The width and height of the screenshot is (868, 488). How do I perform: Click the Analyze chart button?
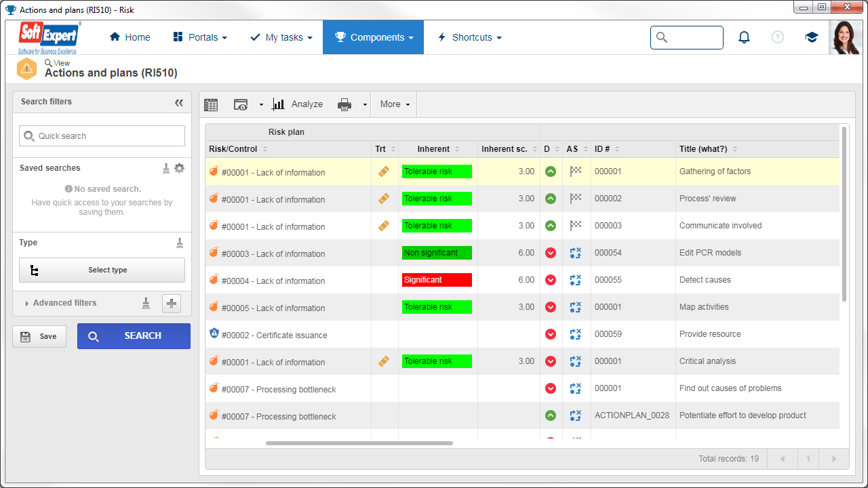(297, 104)
